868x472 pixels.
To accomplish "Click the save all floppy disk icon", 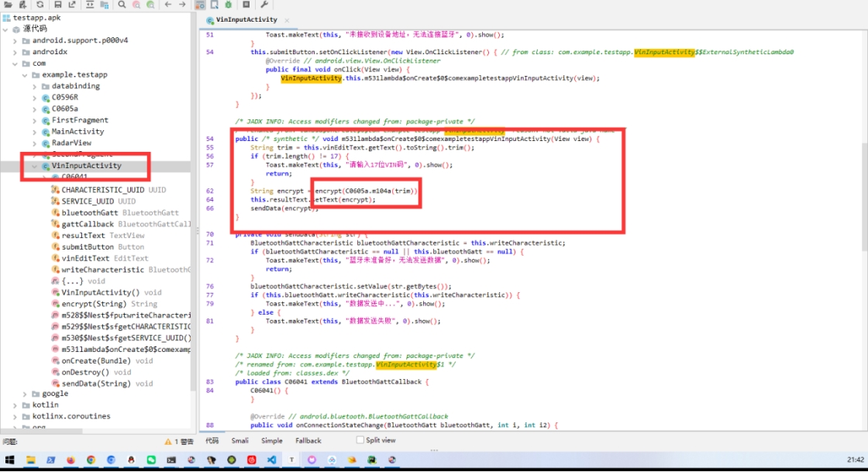I will 58,5.
